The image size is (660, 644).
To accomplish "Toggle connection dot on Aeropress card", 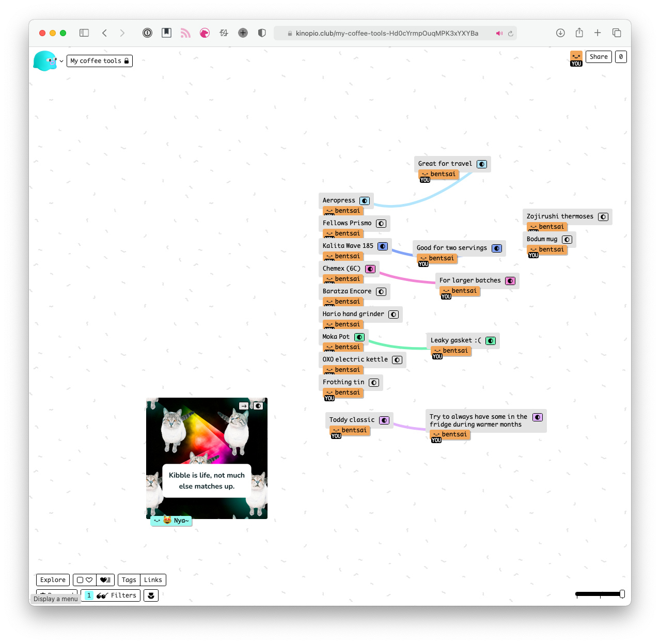I will [365, 201].
